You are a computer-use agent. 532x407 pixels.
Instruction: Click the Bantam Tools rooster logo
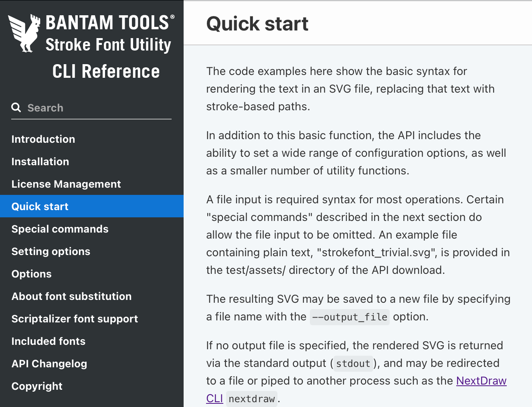(x=25, y=33)
